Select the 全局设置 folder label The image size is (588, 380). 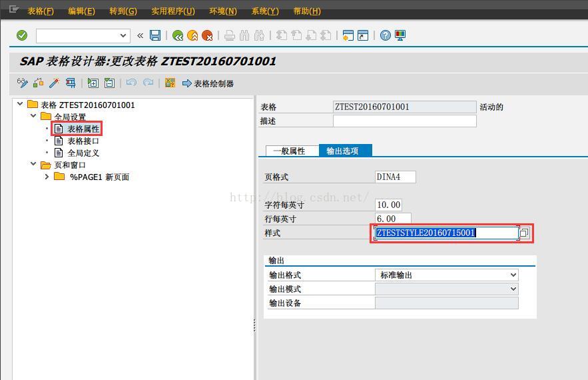coord(70,117)
